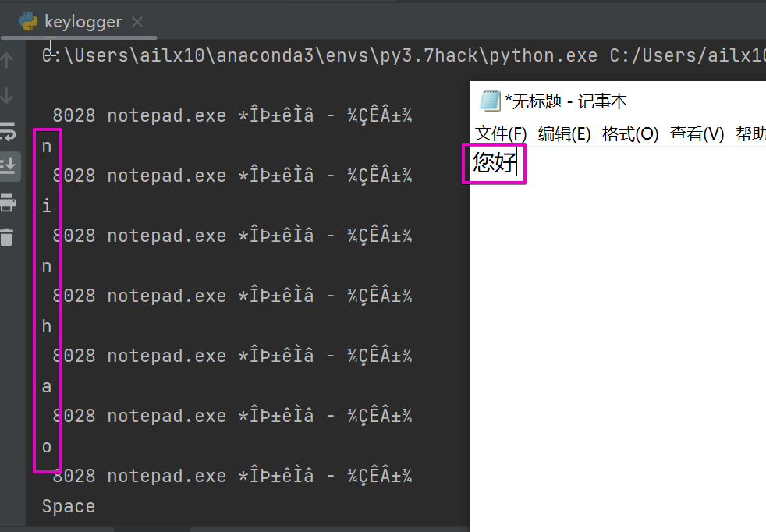Open the 编辑(E) menu in Notepad
The image size is (766, 532).
pos(564,133)
